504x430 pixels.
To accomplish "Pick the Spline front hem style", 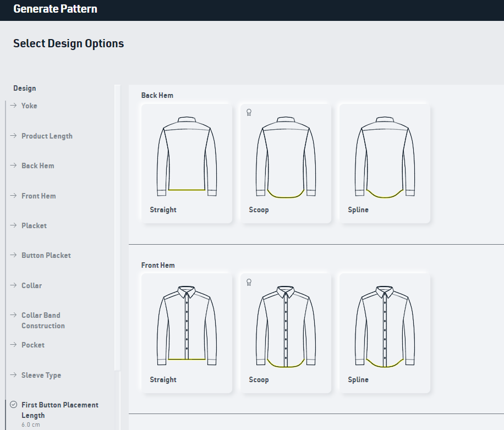I will coord(385,333).
